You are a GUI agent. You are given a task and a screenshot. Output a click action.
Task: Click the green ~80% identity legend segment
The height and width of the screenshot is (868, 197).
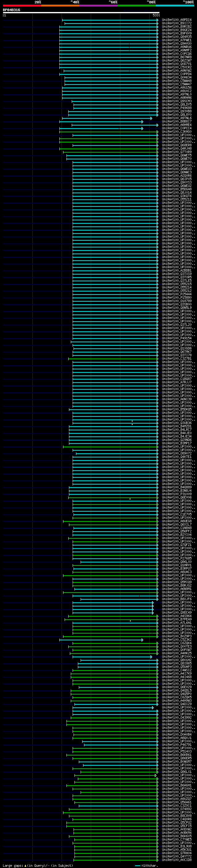(x=136, y=6)
